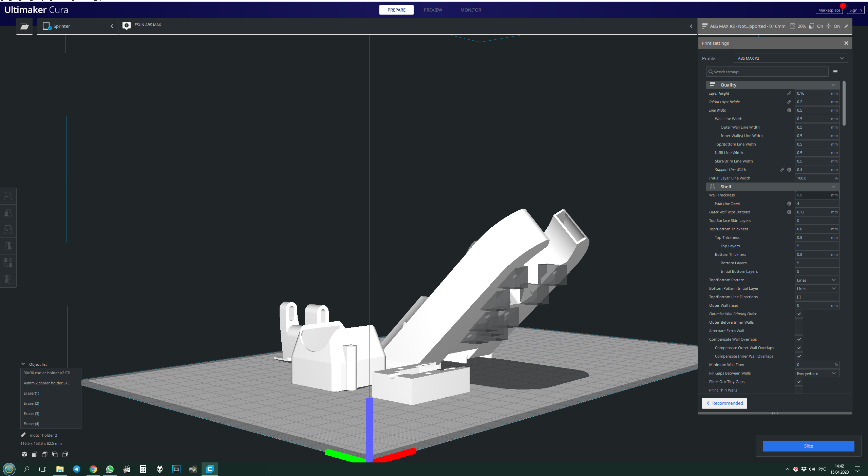
Task: Uncheck Optimize Wall Printing Order
Action: (x=799, y=314)
